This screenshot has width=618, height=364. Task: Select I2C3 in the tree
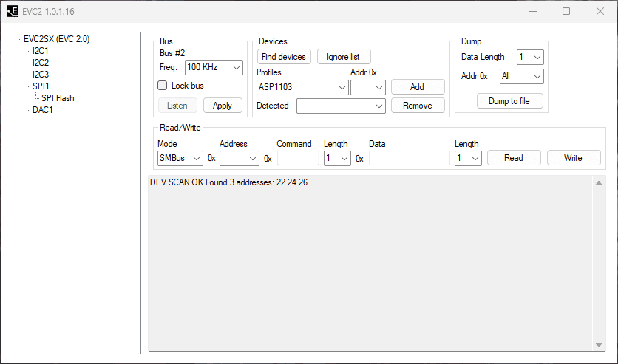(41, 75)
